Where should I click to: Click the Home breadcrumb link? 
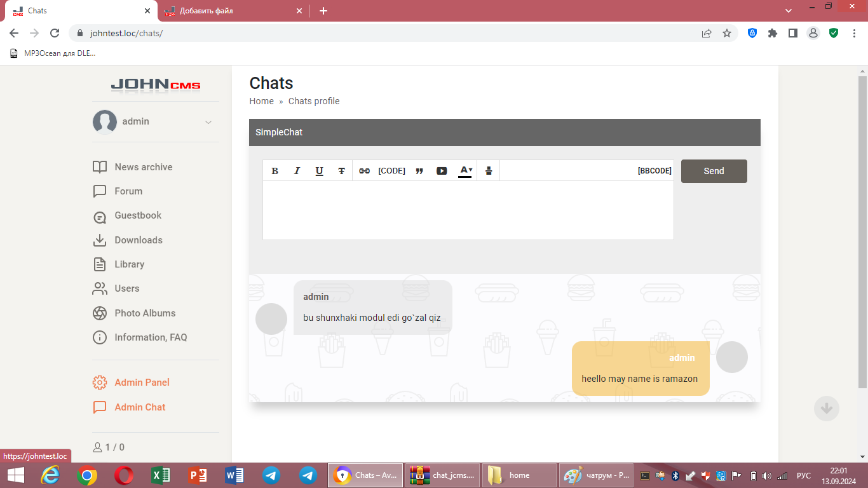(x=261, y=101)
